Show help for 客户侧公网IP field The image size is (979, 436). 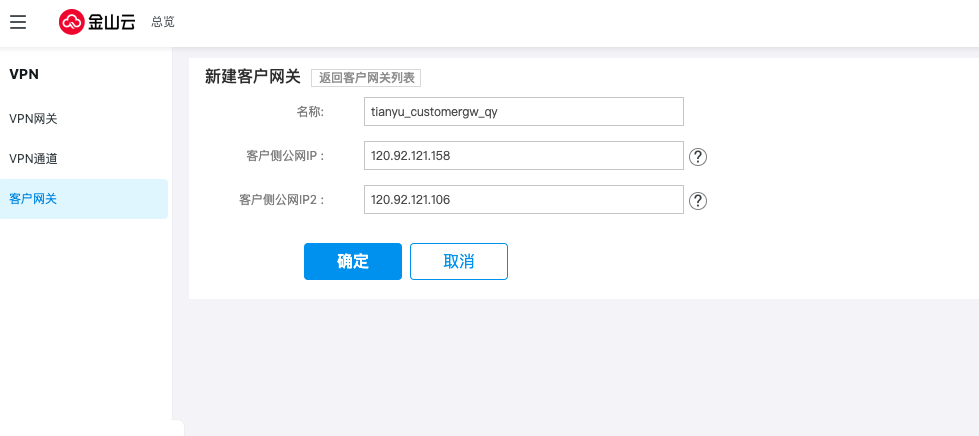(699, 157)
